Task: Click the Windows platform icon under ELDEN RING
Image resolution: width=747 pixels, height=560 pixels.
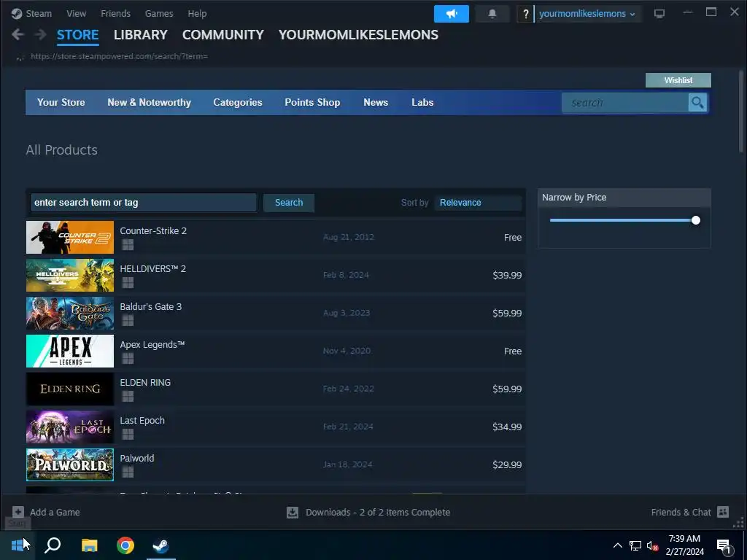Action: pyautogui.click(x=128, y=396)
